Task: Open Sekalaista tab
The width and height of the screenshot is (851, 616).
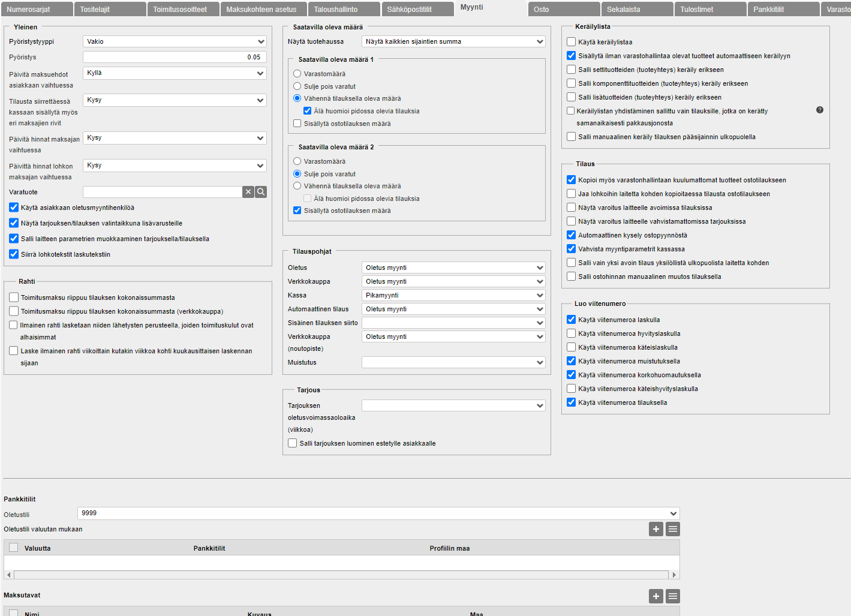Action: pyautogui.click(x=638, y=9)
